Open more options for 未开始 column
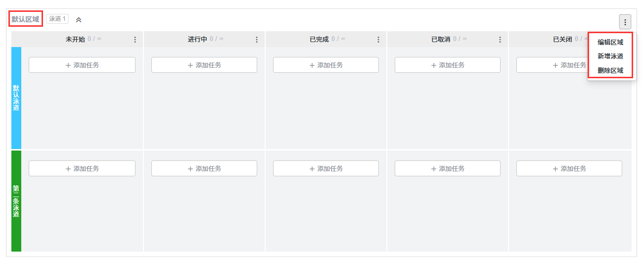 click(135, 40)
